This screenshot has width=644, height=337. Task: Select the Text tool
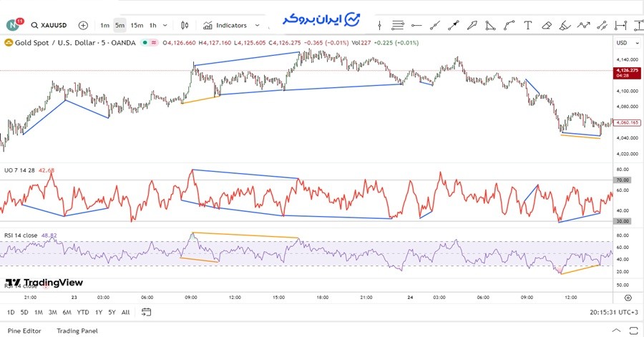(x=528, y=25)
